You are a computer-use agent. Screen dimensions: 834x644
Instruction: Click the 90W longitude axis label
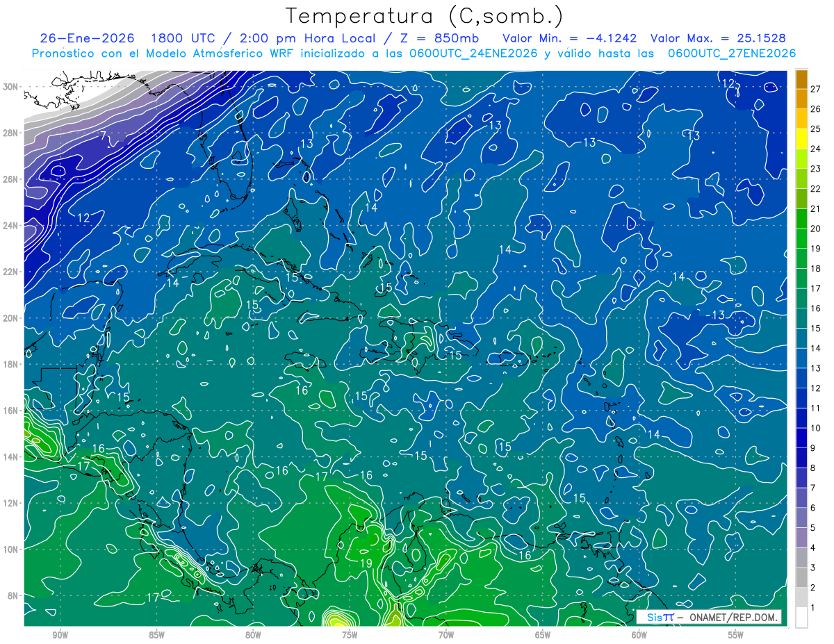point(60,636)
